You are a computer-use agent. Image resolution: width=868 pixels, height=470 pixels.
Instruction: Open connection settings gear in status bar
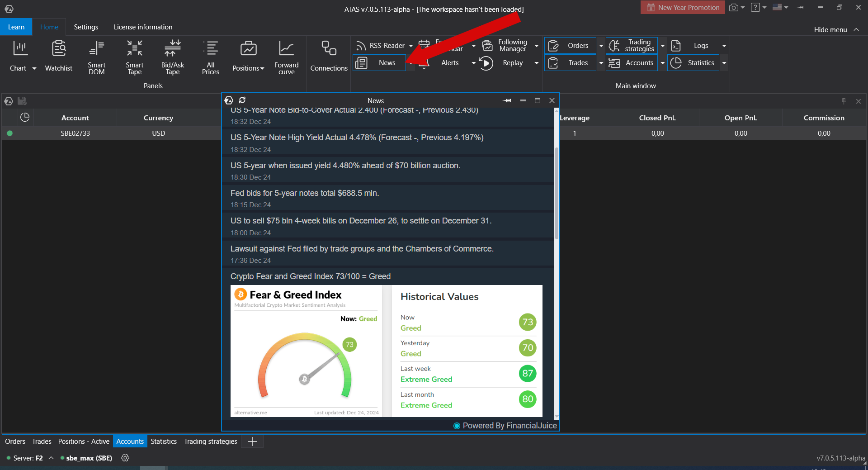[x=125, y=458]
